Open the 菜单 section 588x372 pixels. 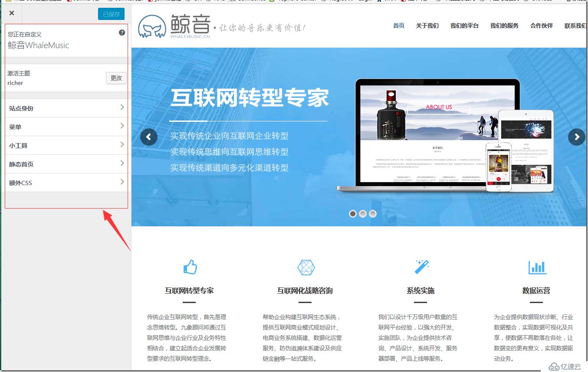coord(66,127)
